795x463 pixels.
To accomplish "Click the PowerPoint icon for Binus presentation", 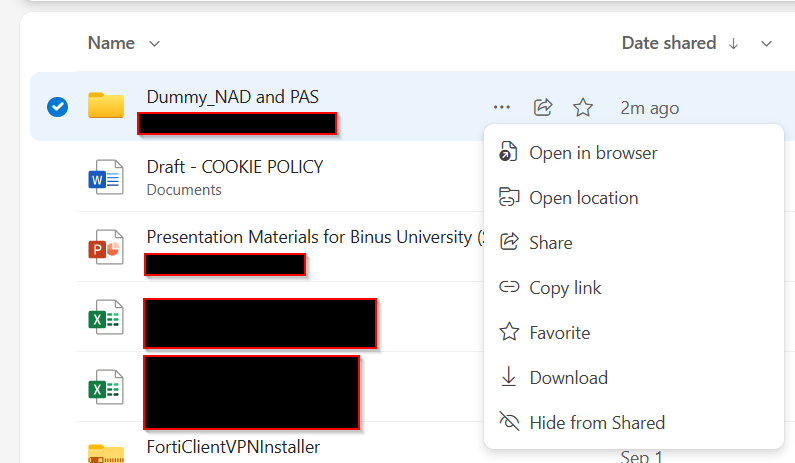I will pyautogui.click(x=105, y=247).
